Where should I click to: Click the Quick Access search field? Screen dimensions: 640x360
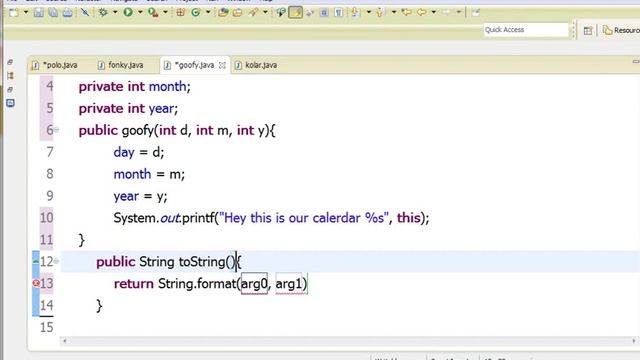pos(526,30)
